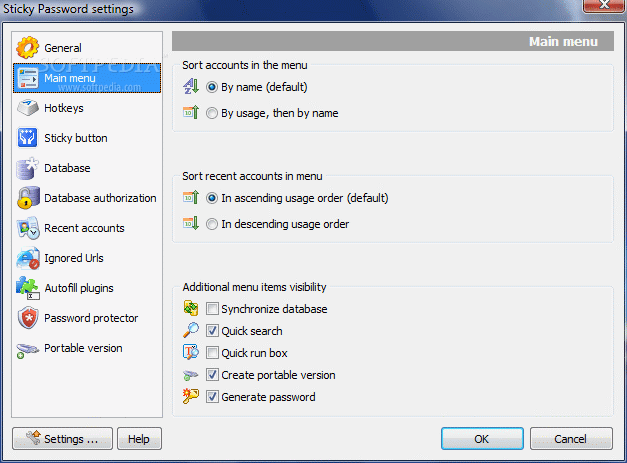Click the usage sort icon beside By usage
Image resolution: width=627 pixels, height=463 pixels.
click(x=191, y=112)
